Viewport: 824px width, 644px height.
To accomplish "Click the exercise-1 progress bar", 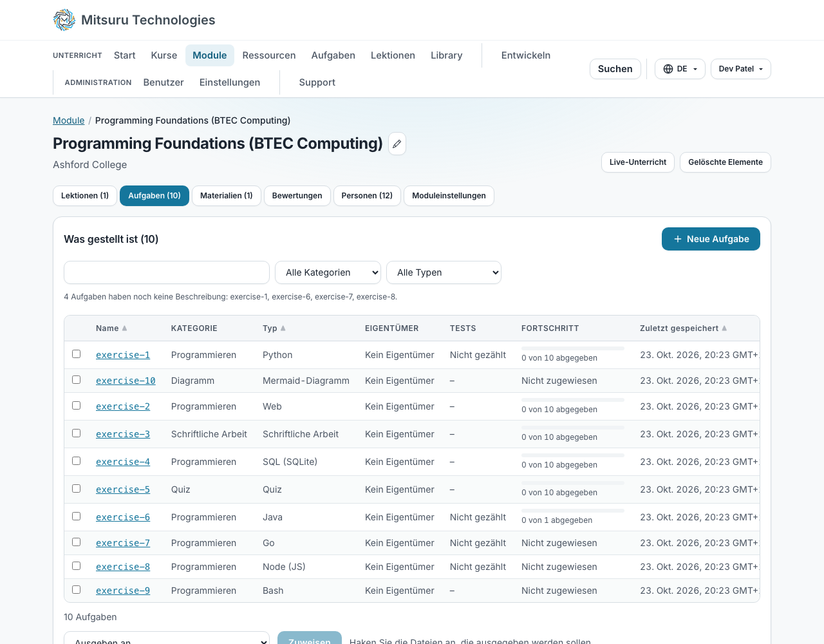I will 573,348.
